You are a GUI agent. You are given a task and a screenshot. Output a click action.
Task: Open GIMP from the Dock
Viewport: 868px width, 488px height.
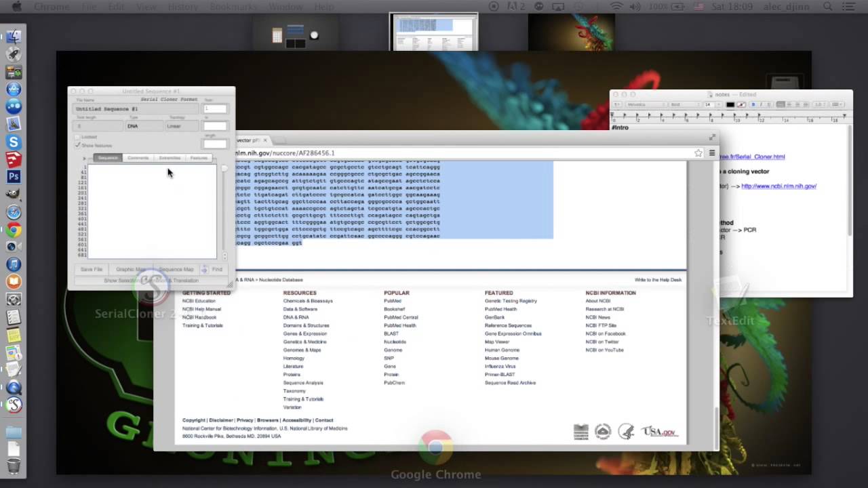click(x=14, y=195)
